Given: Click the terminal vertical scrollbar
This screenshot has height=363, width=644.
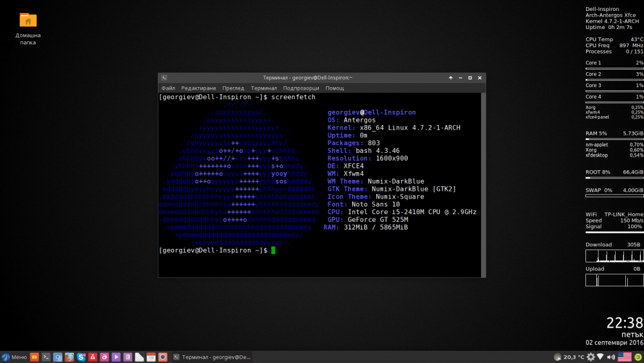Looking at the screenshot, I should (483, 185).
